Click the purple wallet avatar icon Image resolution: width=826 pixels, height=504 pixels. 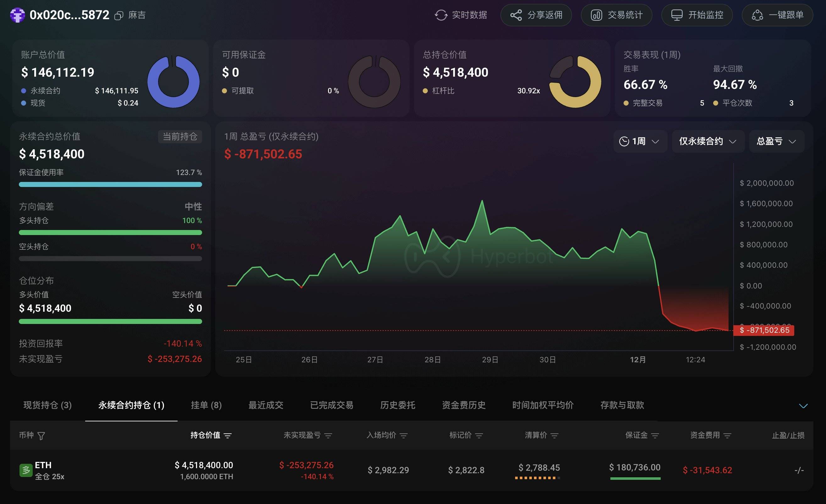(x=17, y=15)
